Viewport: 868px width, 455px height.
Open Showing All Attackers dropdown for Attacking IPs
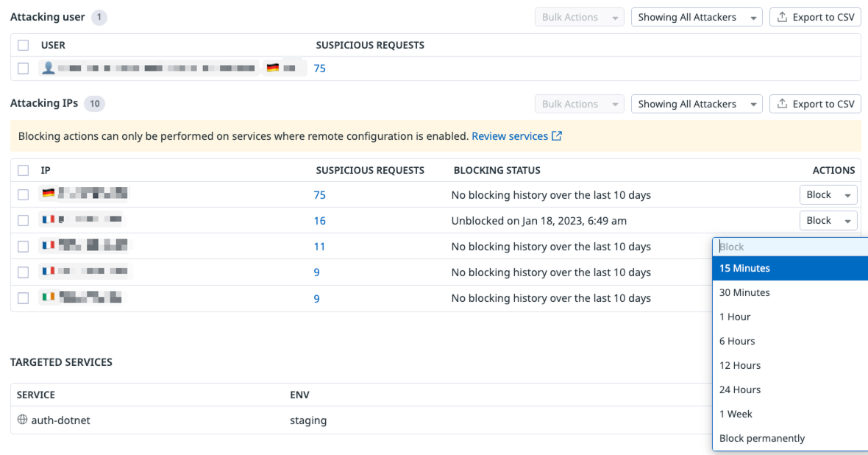696,104
